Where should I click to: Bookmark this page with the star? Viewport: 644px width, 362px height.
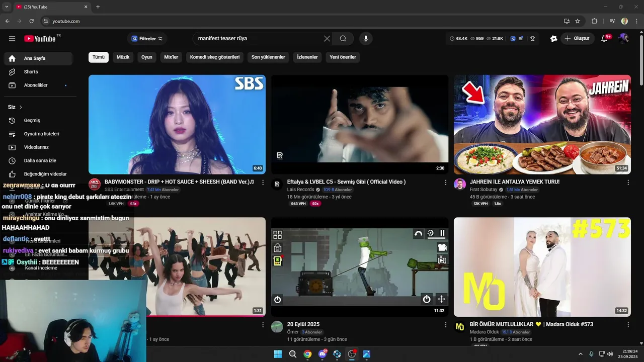pos(578,21)
